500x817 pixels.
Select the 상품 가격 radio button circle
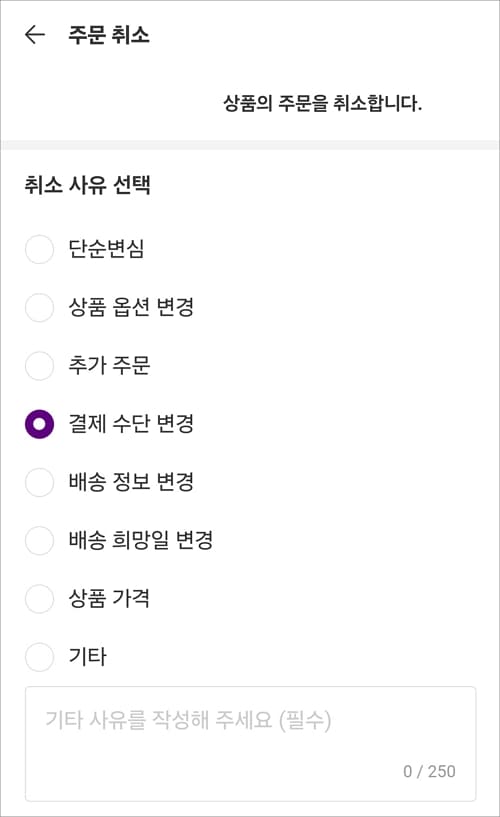pyautogui.click(x=40, y=599)
